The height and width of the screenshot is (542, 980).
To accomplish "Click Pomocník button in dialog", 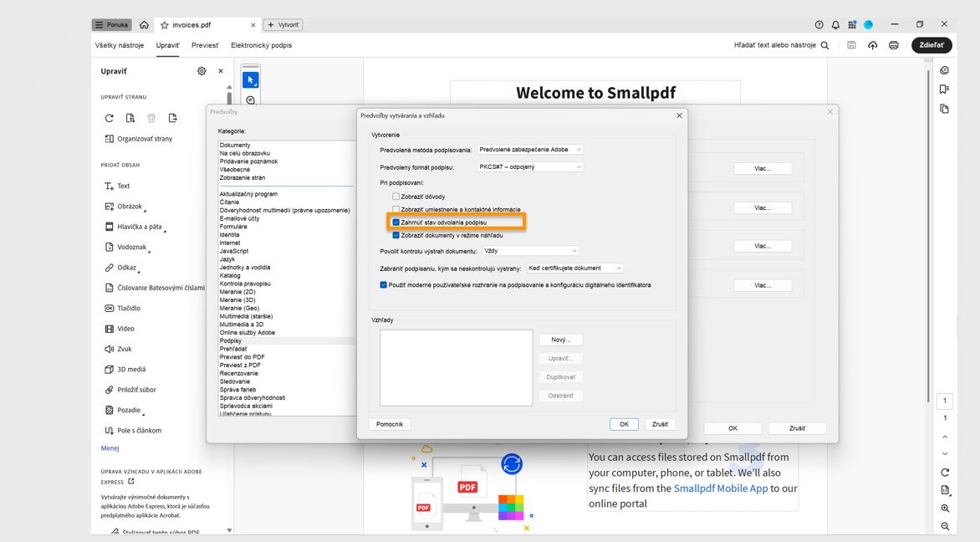I will (x=390, y=424).
